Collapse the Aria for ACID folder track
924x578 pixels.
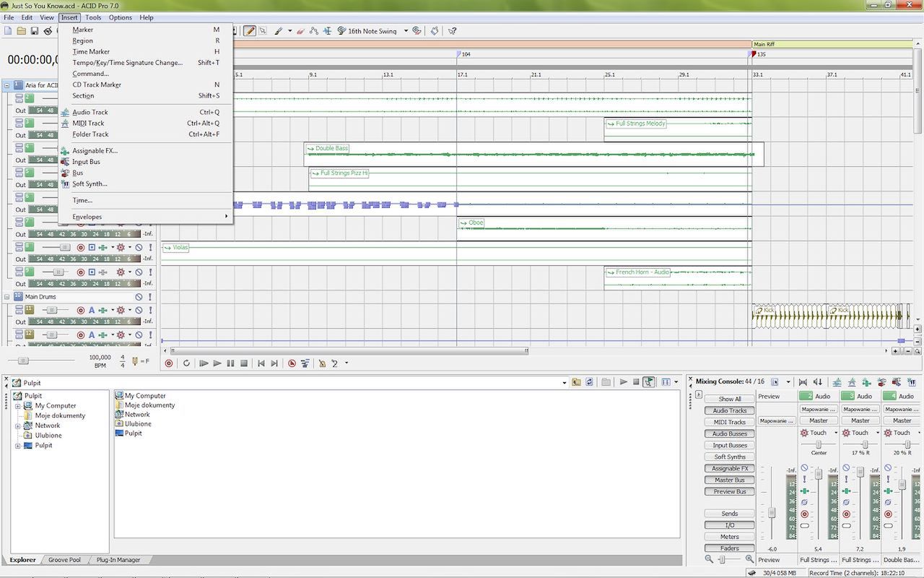[6, 85]
